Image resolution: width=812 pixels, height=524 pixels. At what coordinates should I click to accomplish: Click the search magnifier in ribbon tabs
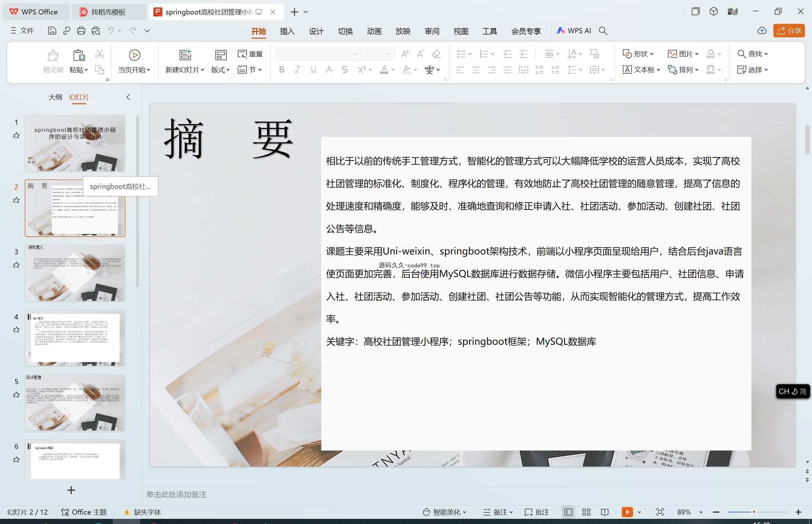[x=603, y=31]
